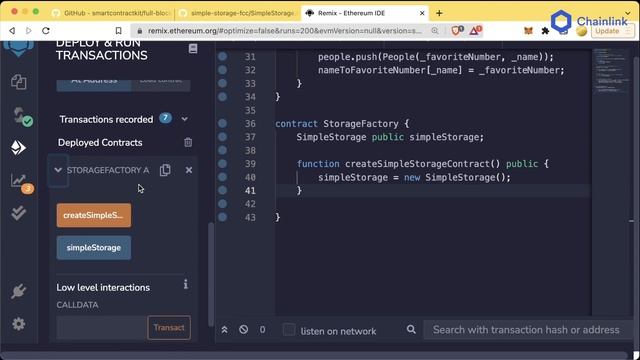The image size is (640, 360).
Task: Open Deploy & Run Transactions sidebar icon
Action: 18,148
